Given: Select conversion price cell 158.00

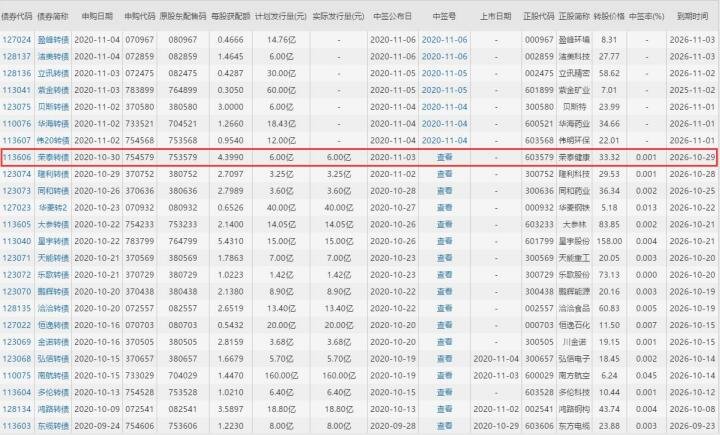Looking at the screenshot, I should 609,241.
